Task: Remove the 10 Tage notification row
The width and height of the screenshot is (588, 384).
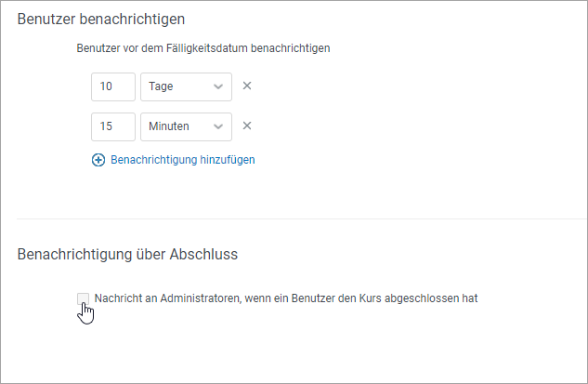Action: (x=247, y=86)
